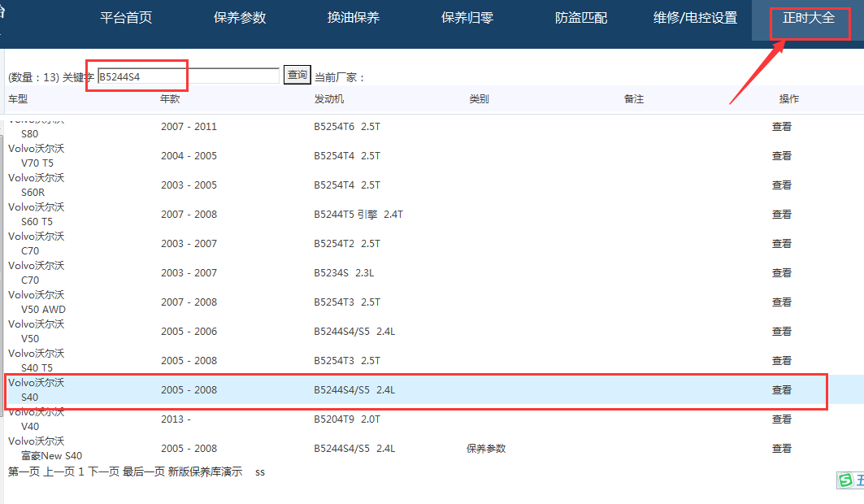Viewport: 864px width, 504px height.
Task: Click the 查询 search button
Action: [297, 74]
